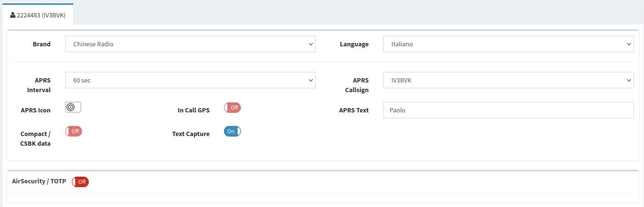Open the Language dropdown showing Italiano
The image size is (644, 207).
click(508, 44)
